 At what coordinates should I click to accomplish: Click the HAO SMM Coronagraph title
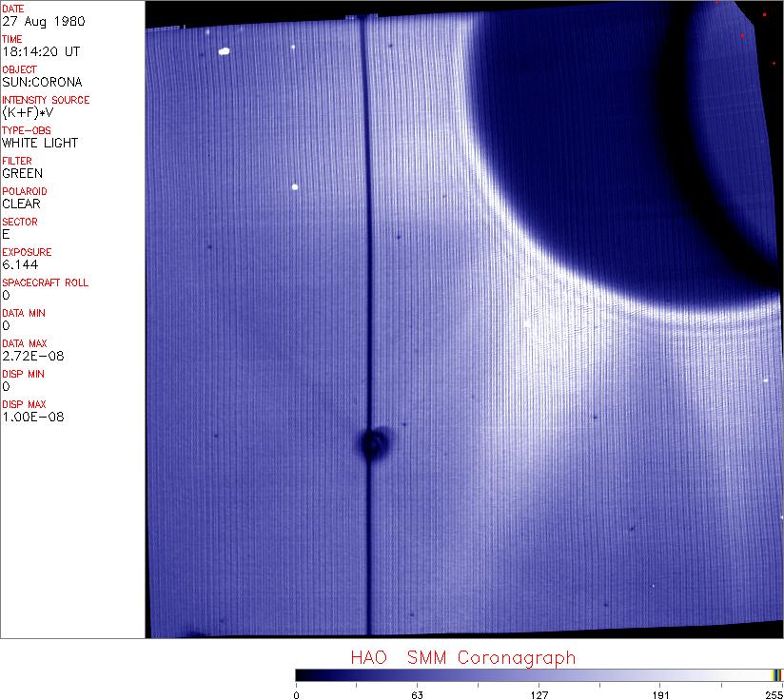pos(462,657)
